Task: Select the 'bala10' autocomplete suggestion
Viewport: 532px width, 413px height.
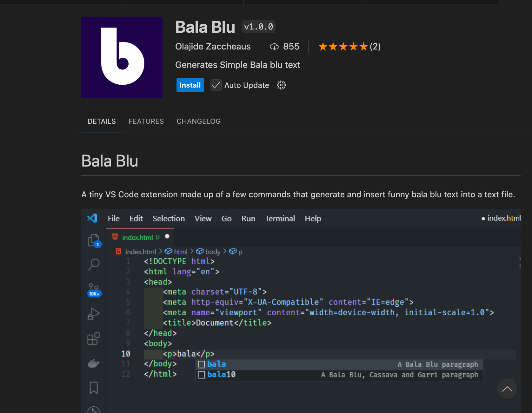Action: 340,375
